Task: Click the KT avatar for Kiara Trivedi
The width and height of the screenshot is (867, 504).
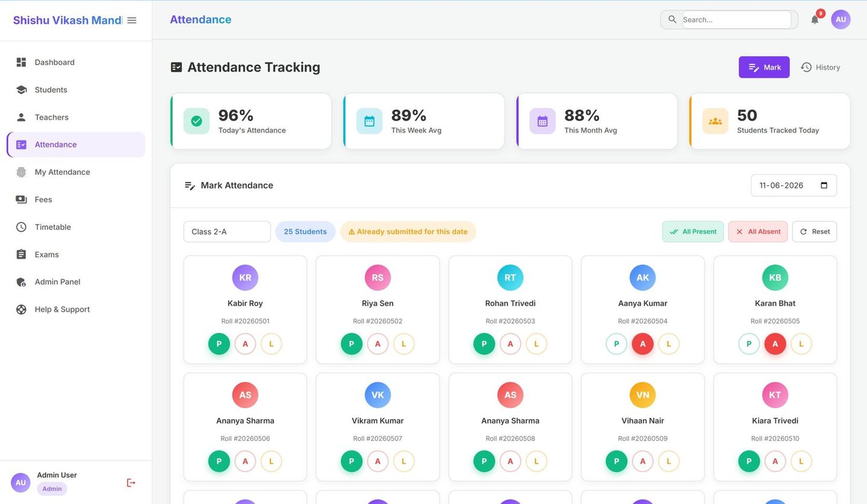Action: pyautogui.click(x=775, y=395)
